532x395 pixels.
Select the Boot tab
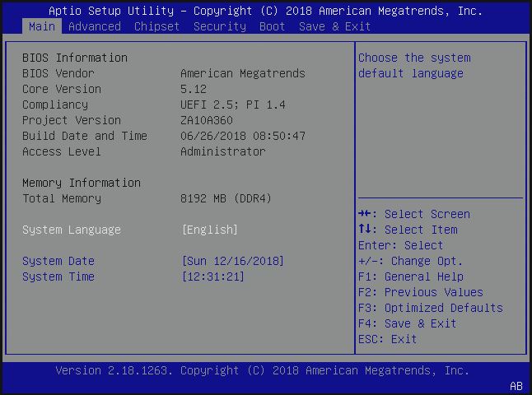tap(273, 26)
